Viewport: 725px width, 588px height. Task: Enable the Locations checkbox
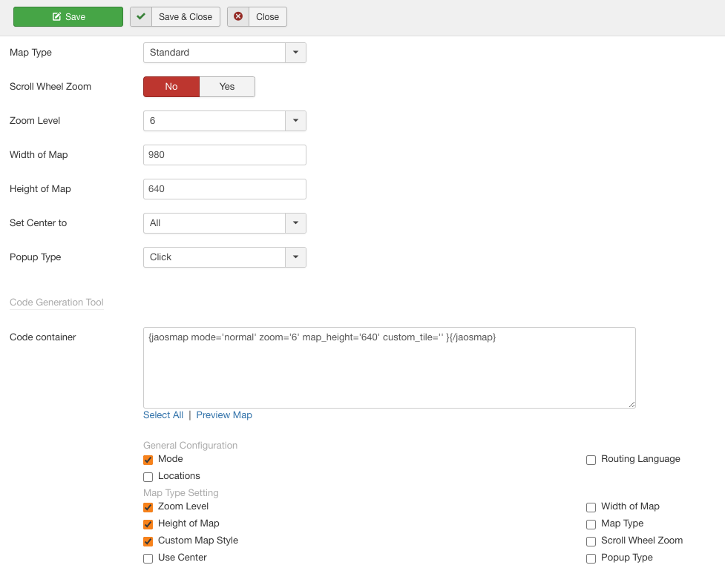148,477
